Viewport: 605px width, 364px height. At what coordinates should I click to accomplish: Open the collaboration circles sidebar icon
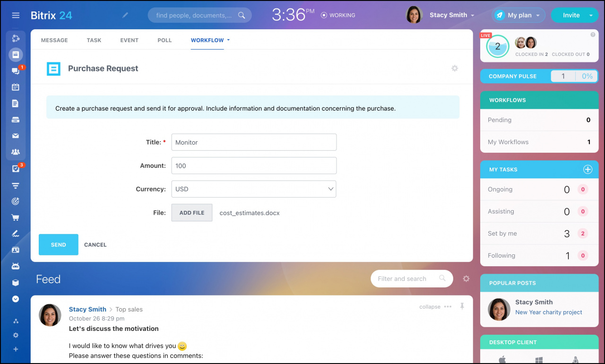[x=16, y=38]
